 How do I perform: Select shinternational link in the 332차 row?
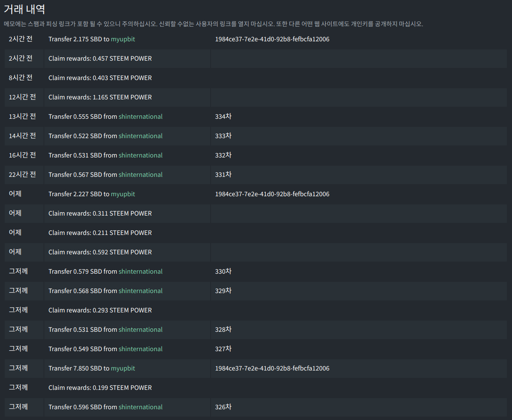point(140,155)
